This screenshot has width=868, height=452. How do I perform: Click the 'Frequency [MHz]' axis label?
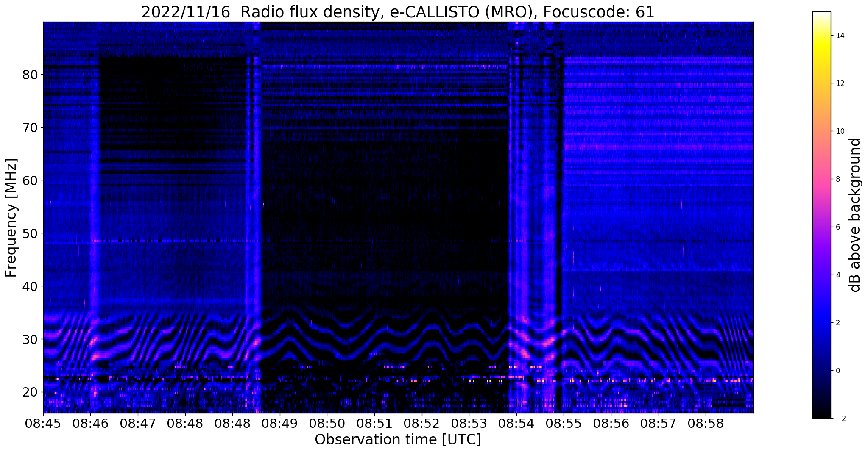11,218
